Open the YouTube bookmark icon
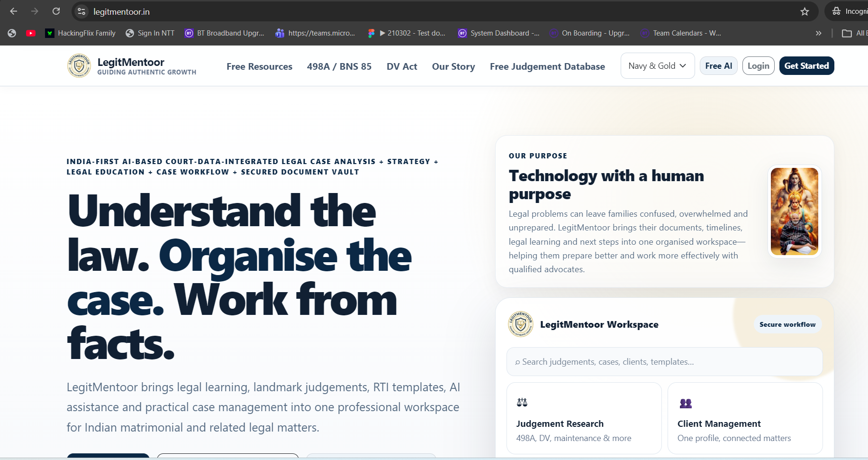 pos(31,33)
